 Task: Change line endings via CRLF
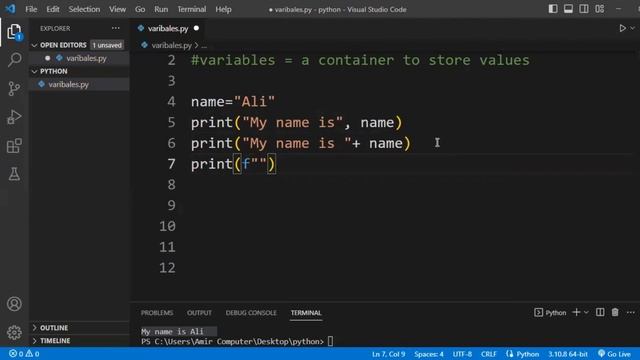(x=489, y=354)
